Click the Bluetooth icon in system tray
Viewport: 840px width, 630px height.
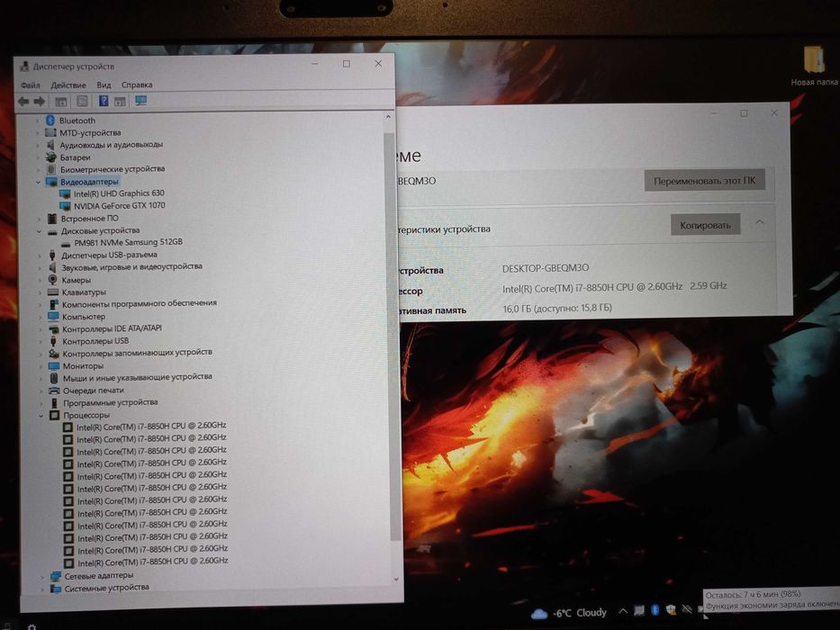click(x=655, y=610)
